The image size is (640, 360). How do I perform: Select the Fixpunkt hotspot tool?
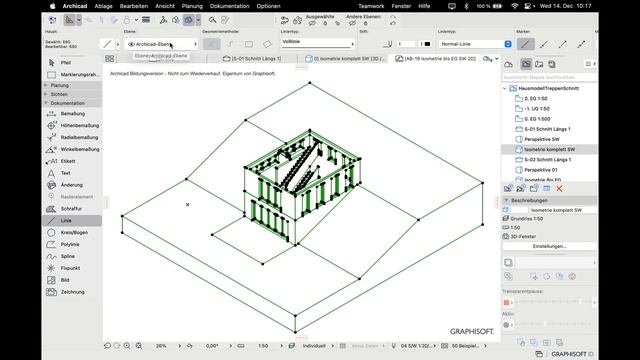pyautogui.click(x=72, y=268)
